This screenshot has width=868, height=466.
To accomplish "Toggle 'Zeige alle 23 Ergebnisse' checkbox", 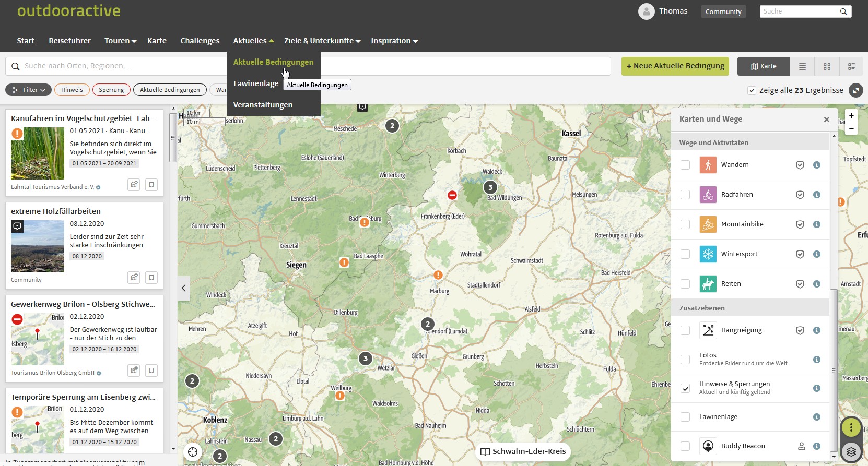I will click(x=752, y=90).
